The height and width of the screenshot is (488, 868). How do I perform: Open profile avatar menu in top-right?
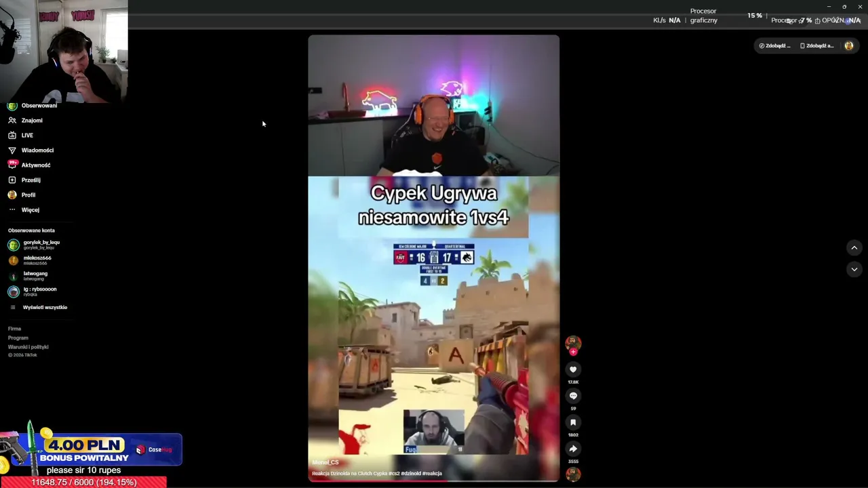pyautogui.click(x=849, y=46)
